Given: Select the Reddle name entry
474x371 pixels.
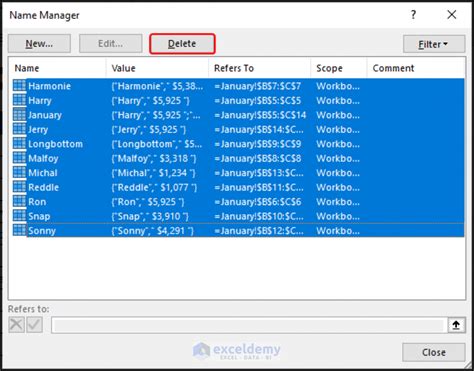Looking at the screenshot, I should (44, 187).
